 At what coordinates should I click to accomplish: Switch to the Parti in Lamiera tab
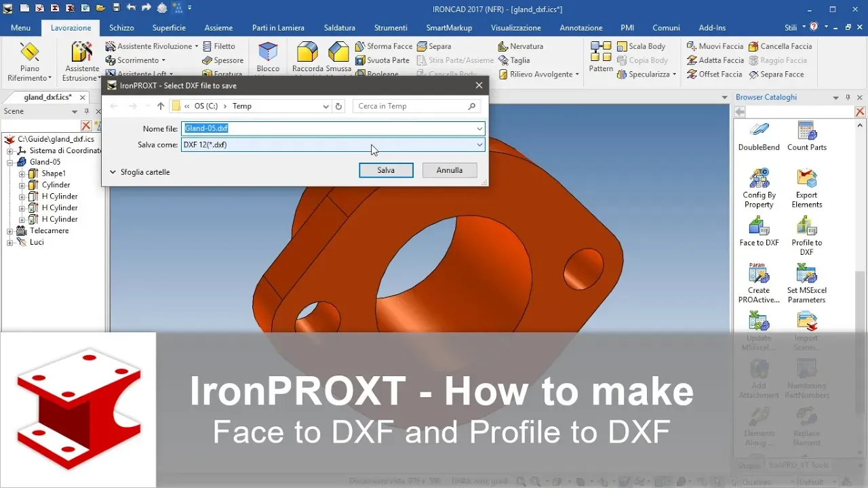[278, 28]
